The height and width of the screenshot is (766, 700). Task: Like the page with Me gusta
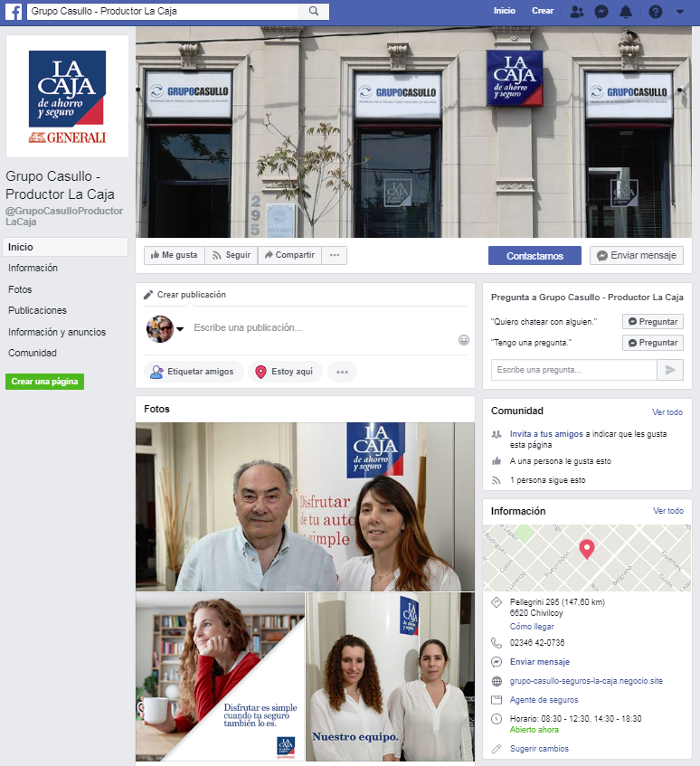click(175, 255)
